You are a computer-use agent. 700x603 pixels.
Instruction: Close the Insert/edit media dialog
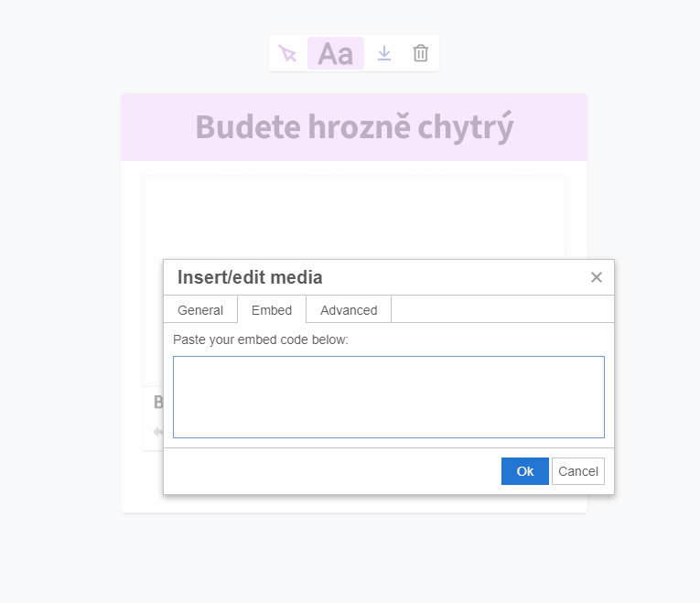pos(597,277)
